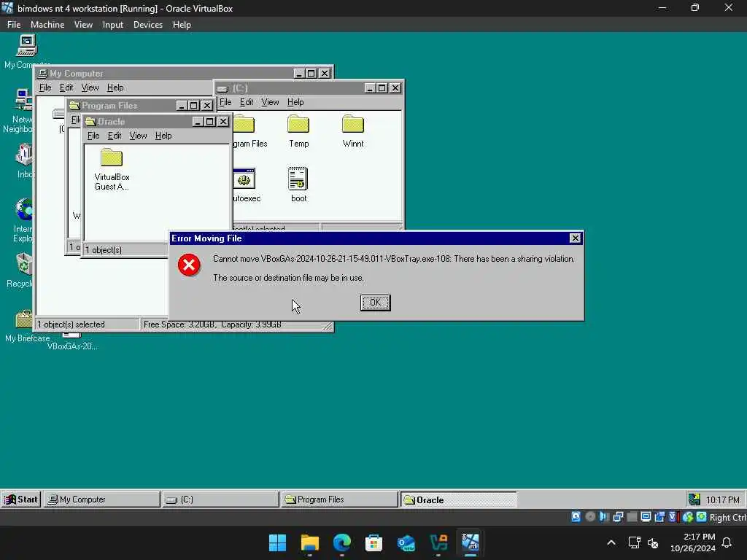Open Outlook from host taskbar

(406, 542)
